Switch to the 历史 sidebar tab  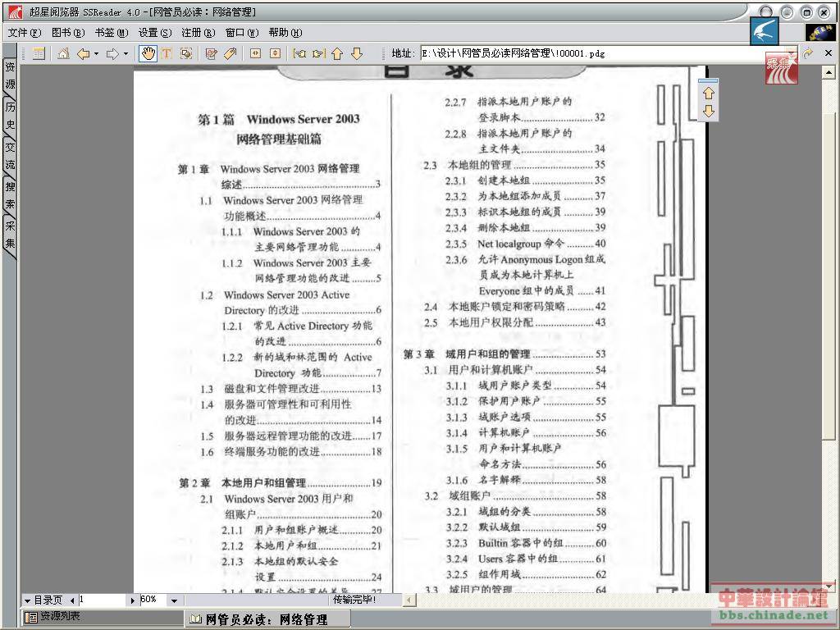[x=10, y=116]
